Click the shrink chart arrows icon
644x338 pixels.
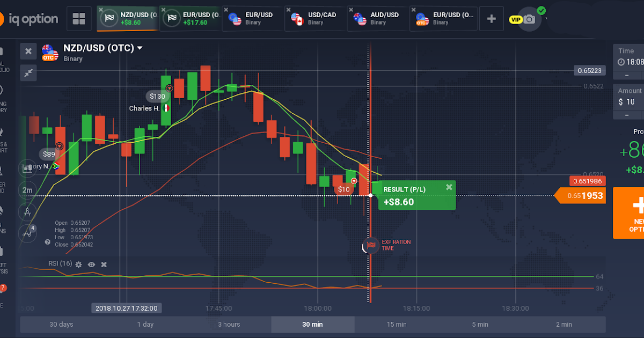click(28, 72)
